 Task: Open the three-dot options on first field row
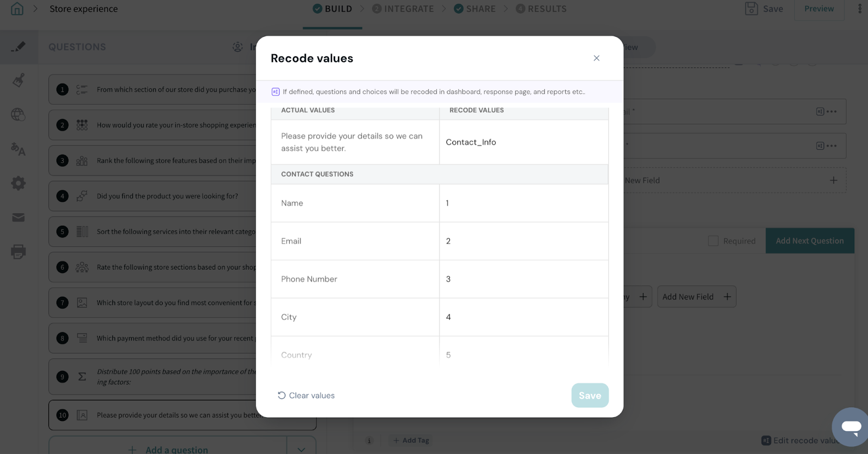click(x=832, y=112)
